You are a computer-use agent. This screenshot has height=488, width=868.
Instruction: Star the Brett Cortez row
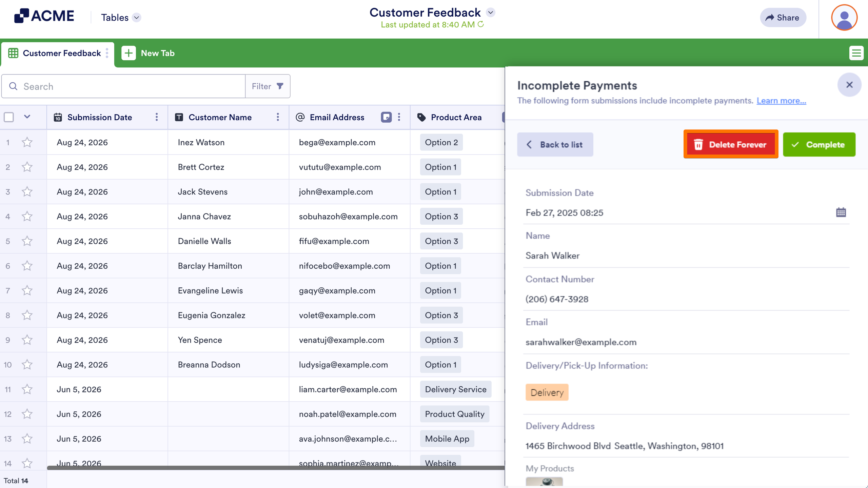pos(27,167)
